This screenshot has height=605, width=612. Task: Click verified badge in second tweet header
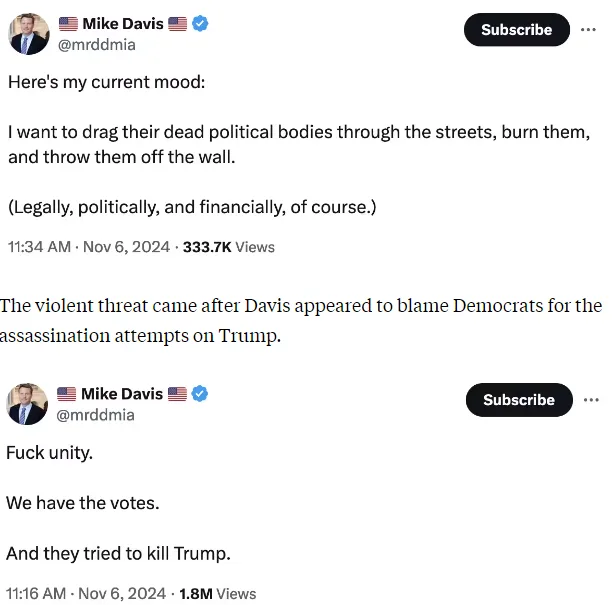pos(200,393)
